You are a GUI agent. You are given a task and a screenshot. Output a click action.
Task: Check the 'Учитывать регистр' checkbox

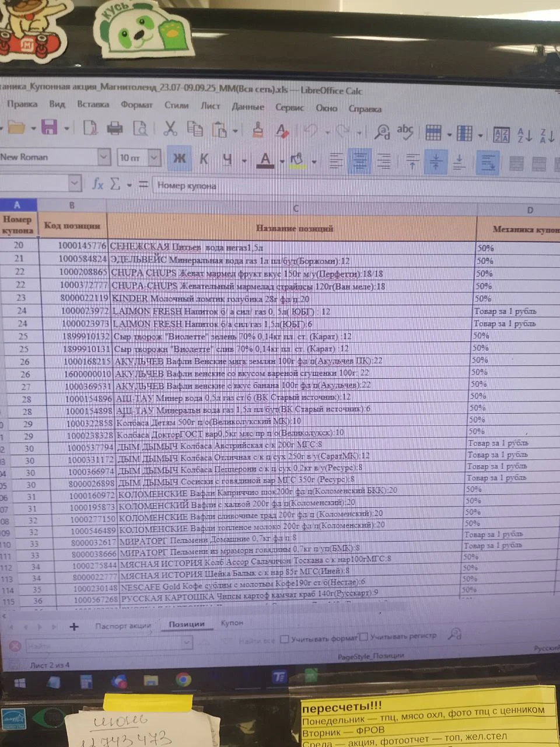363,637
